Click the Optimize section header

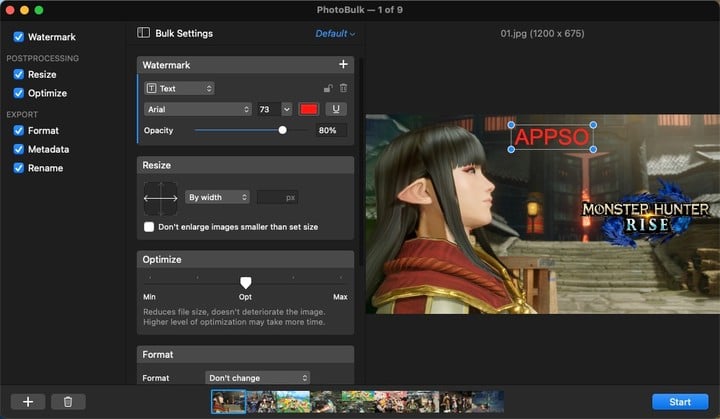coord(246,260)
